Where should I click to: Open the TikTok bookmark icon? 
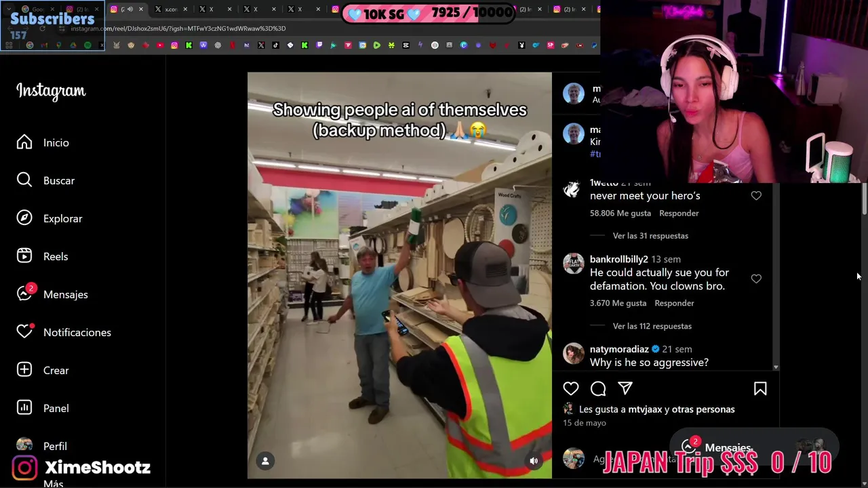point(275,45)
